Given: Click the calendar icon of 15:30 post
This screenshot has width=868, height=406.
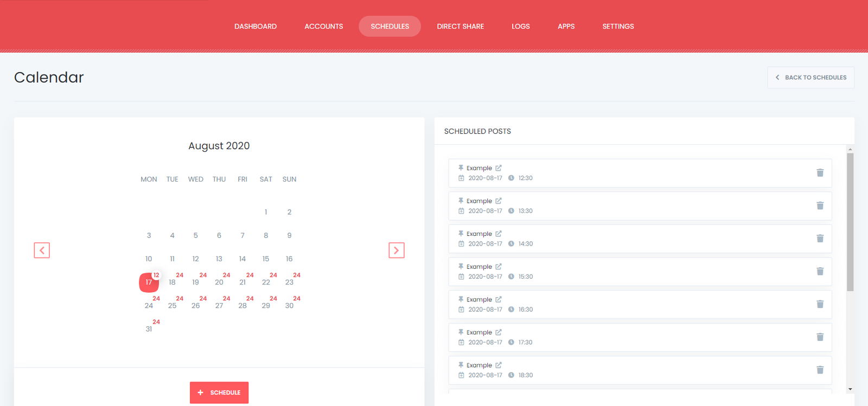Looking at the screenshot, I should pyautogui.click(x=461, y=276).
